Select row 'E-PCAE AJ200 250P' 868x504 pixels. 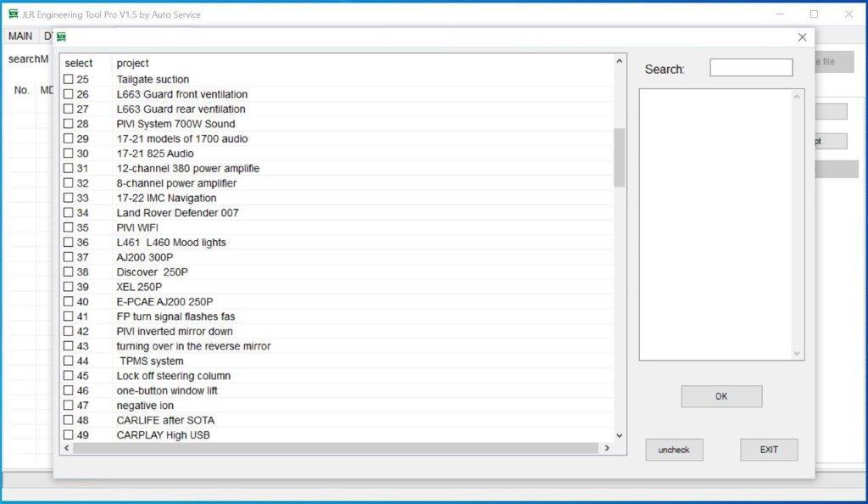point(337,302)
